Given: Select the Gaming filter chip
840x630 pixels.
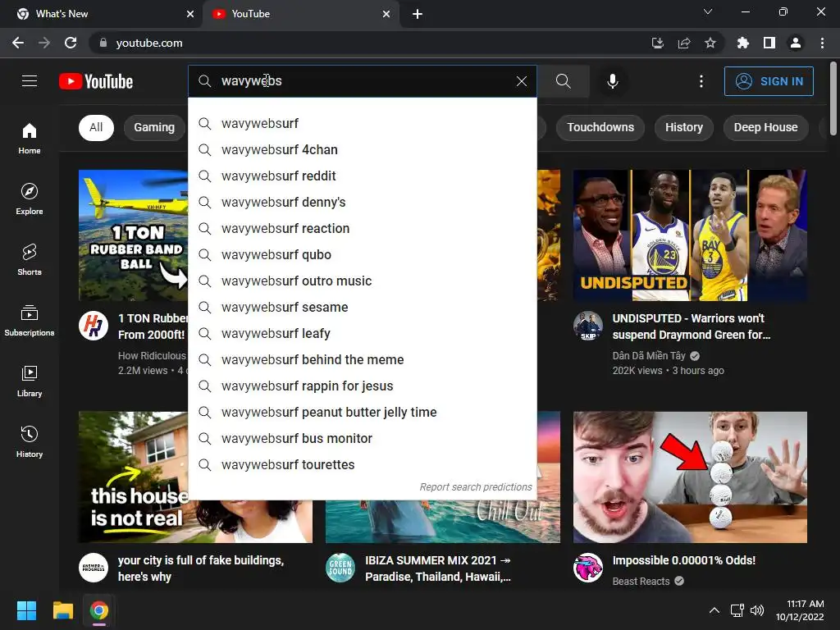Looking at the screenshot, I should (x=154, y=127).
